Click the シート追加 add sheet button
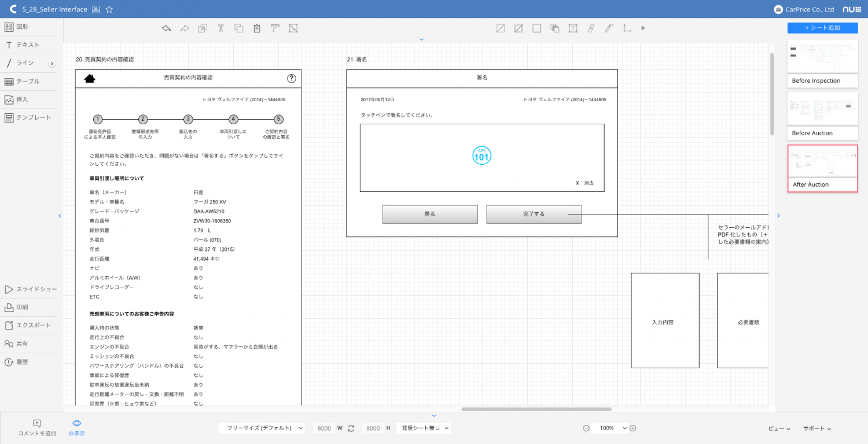Image resolution: width=868 pixels, height=444 pixels. tap(822, 28)
